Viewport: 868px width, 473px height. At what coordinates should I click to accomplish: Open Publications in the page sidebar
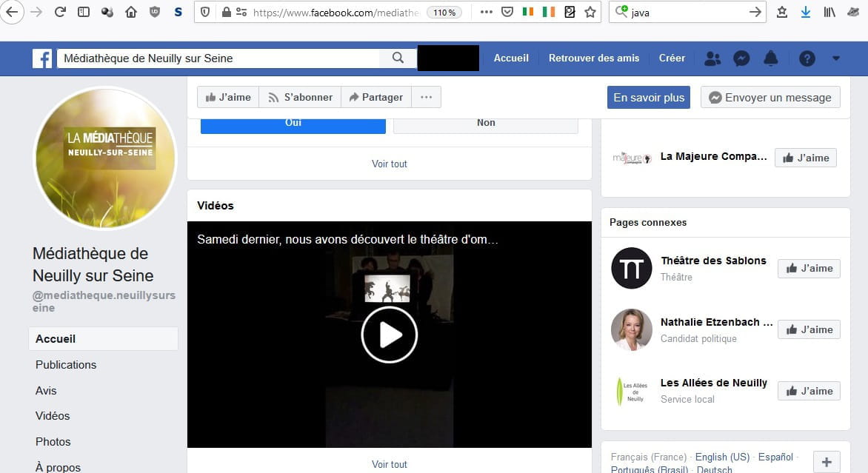tap(66, 365)
